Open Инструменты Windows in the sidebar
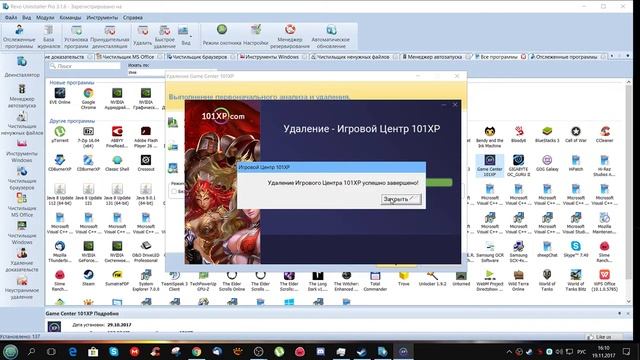 pyautogui.click(x=22, y=151)
